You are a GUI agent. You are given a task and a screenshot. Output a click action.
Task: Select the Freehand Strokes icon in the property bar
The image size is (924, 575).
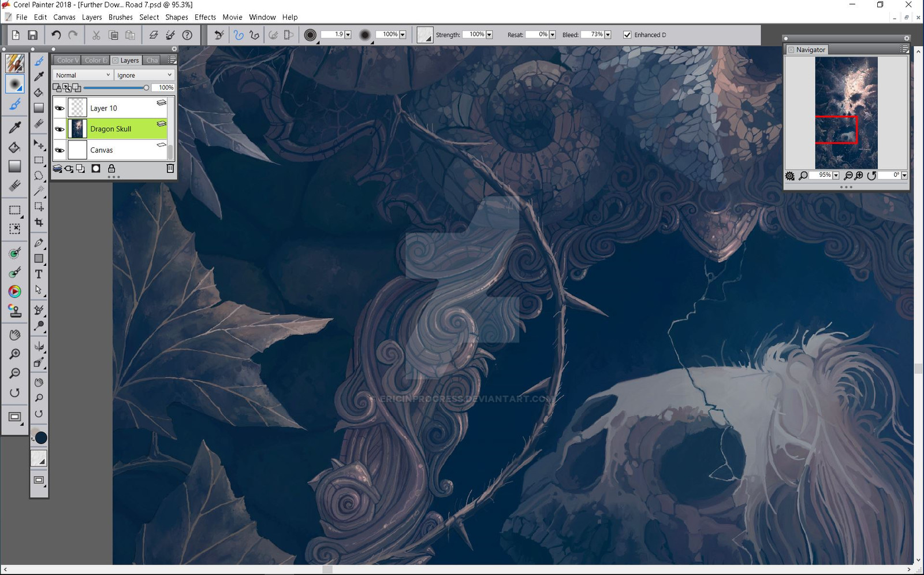(239, 35)
